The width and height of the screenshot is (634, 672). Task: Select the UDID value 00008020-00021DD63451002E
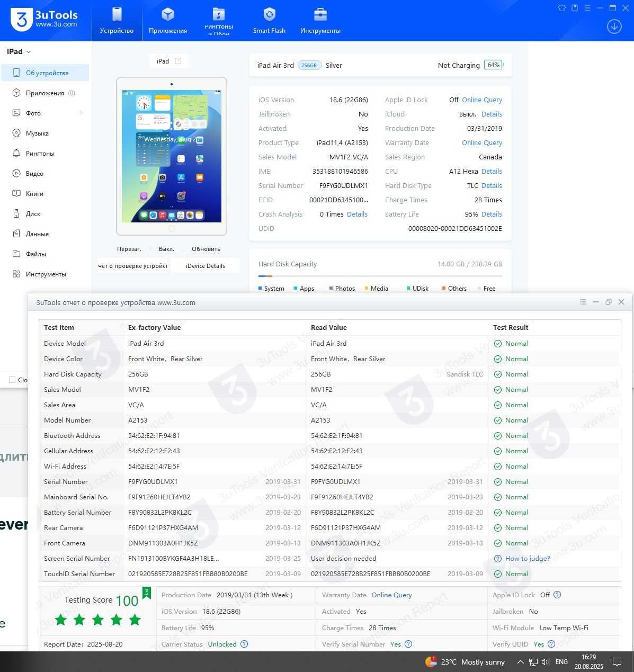click(455, 228)
